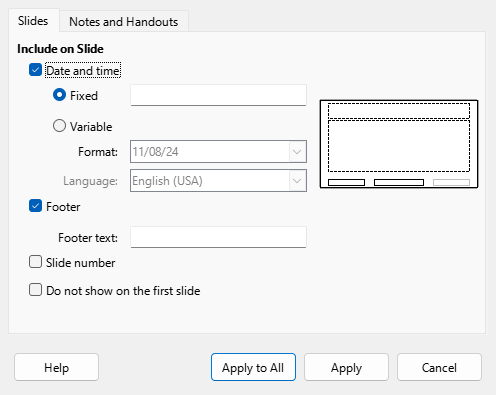Check Do not show on the first slide
Screen dimensions: 496x395
35,290
